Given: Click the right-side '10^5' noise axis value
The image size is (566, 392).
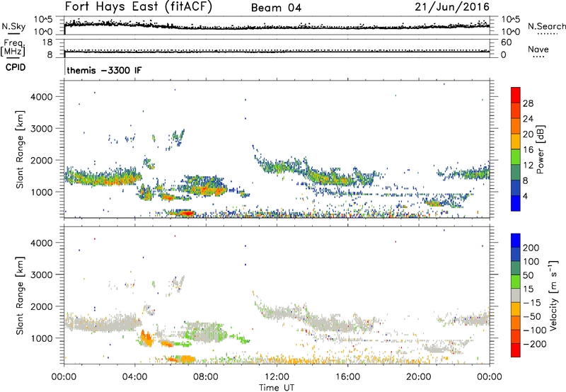Looking at the screenshot, I should [511, 19].
